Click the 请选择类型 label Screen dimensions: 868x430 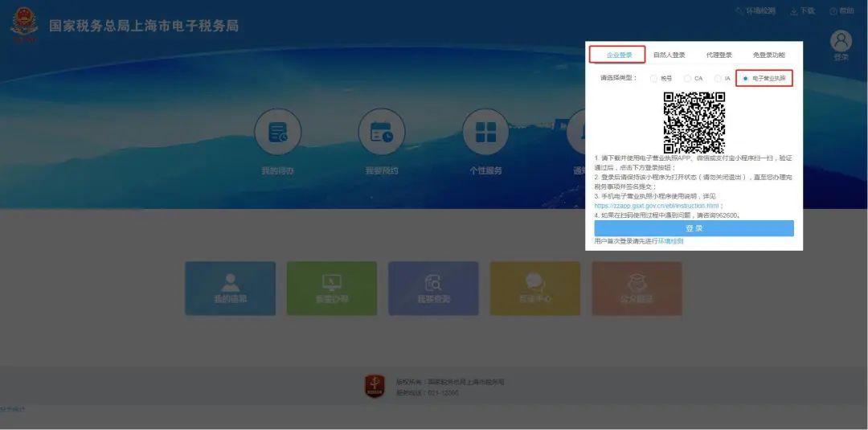point(619,79)
